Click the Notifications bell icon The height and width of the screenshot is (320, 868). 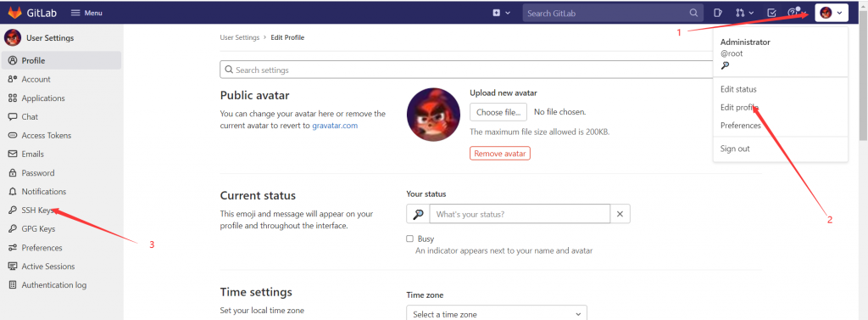point(12,191)
